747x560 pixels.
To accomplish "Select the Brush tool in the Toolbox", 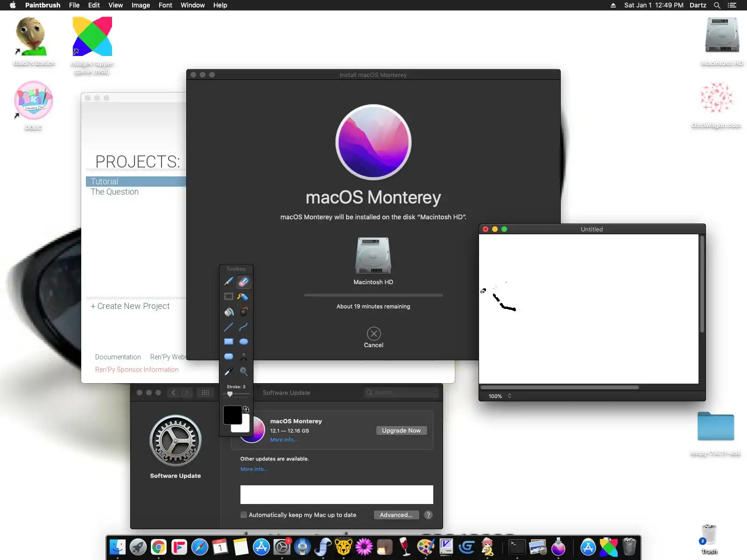I will click(x=229, y=281).
